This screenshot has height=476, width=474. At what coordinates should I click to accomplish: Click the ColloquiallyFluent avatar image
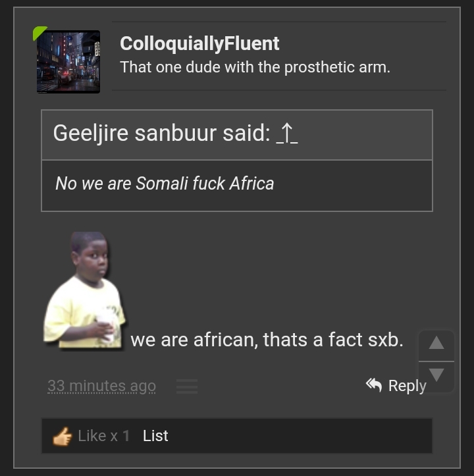tap(68, 62)
